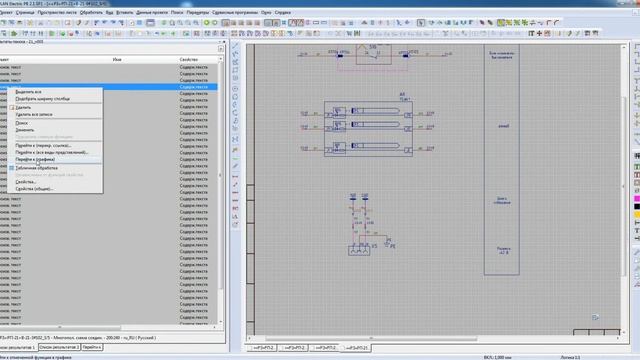The width and height of the screenshot is (640, 360).
Task: Select the Circle drawing tool
Action: coord(236,89)
